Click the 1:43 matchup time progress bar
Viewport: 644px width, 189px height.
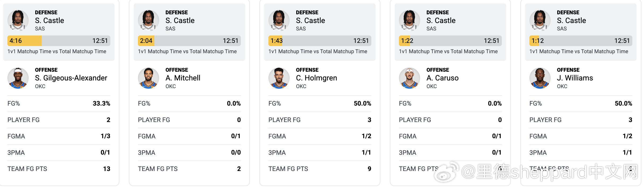coord(320,41)
